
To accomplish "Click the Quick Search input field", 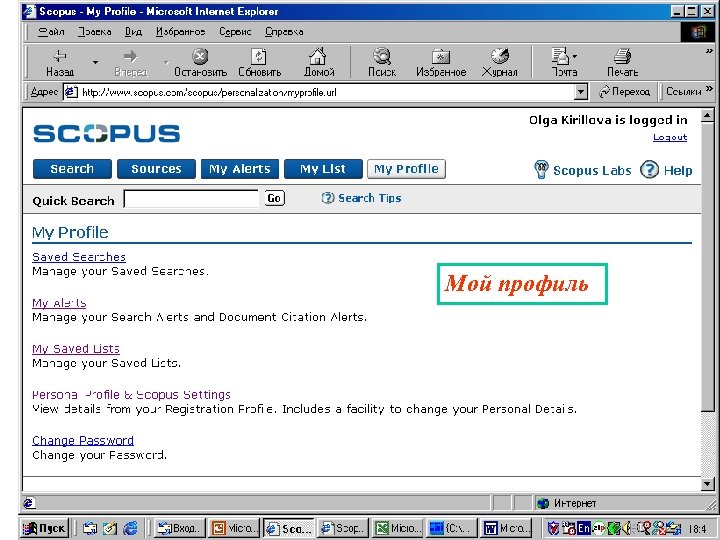I will coord(191,199).
